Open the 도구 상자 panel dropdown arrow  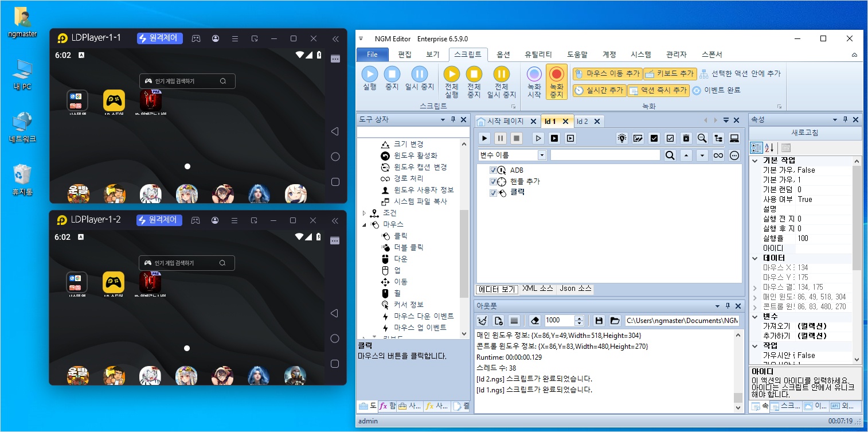[443, 119]
